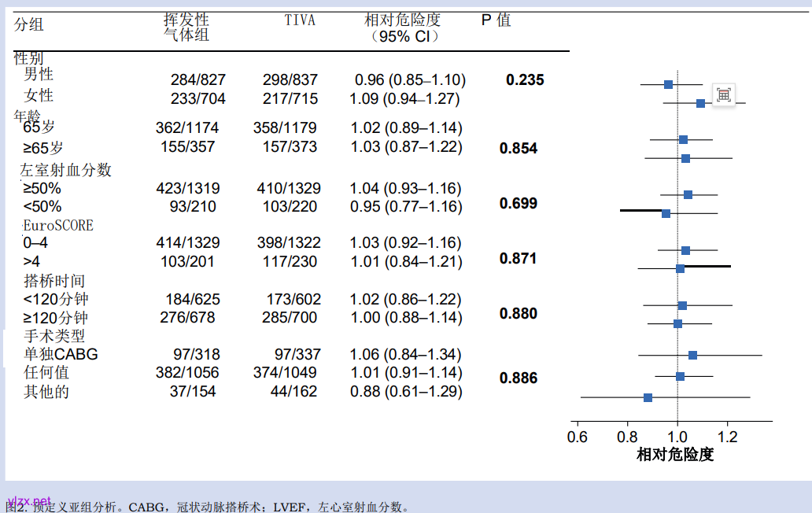Click the 相对危险度 x-axis title
This screenshot has height=513, width=812.
(675, 455)
